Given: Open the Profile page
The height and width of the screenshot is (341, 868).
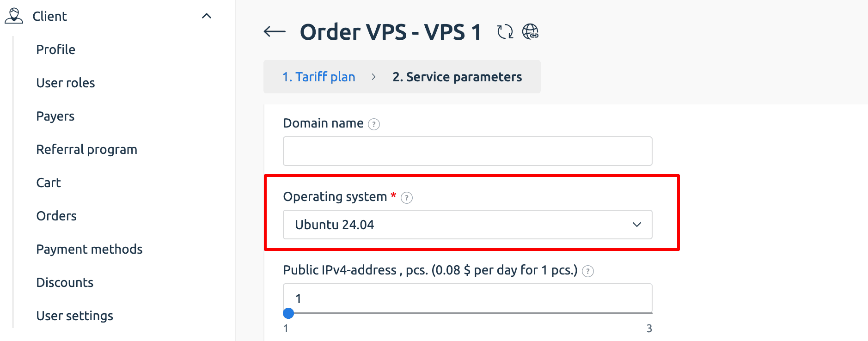Looking at the screenshot, I should click(56, 49).
